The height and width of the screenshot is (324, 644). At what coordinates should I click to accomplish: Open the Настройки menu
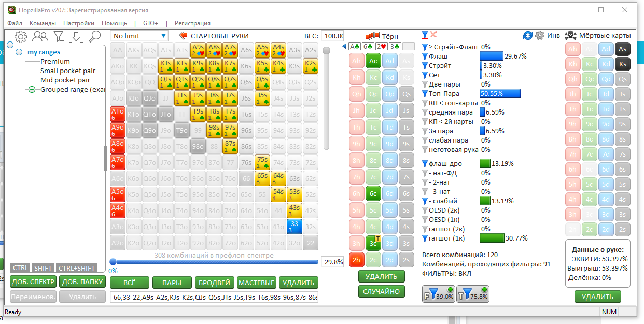coord(79,23)
